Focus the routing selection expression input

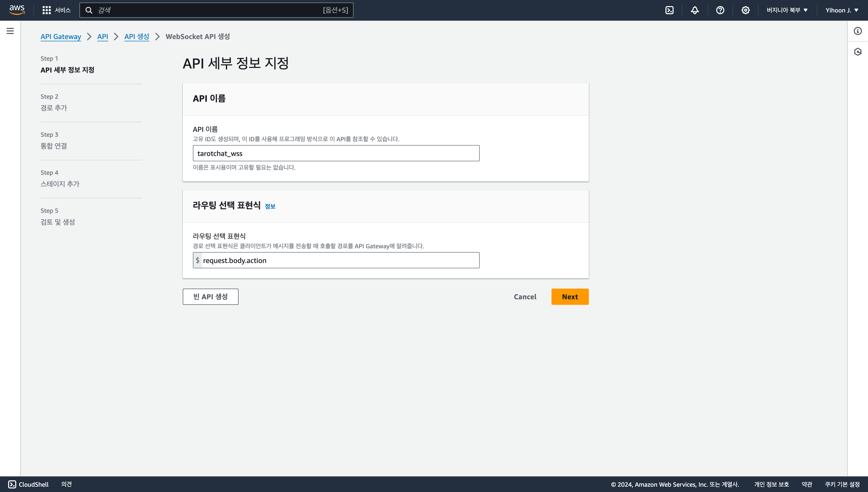[x=340, y=260]
